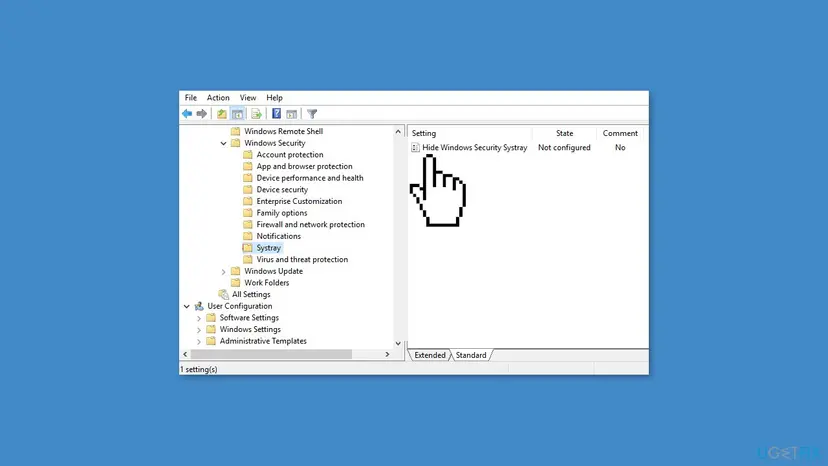The height and width of the screenshot is (466, 828).
Task: Open the Help menu
Action: click(274, 98)
